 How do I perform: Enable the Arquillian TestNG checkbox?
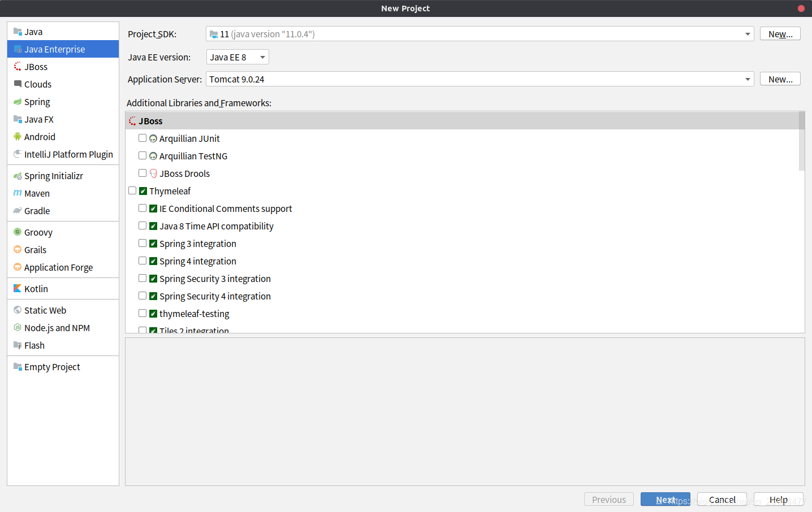click(142, 155)
